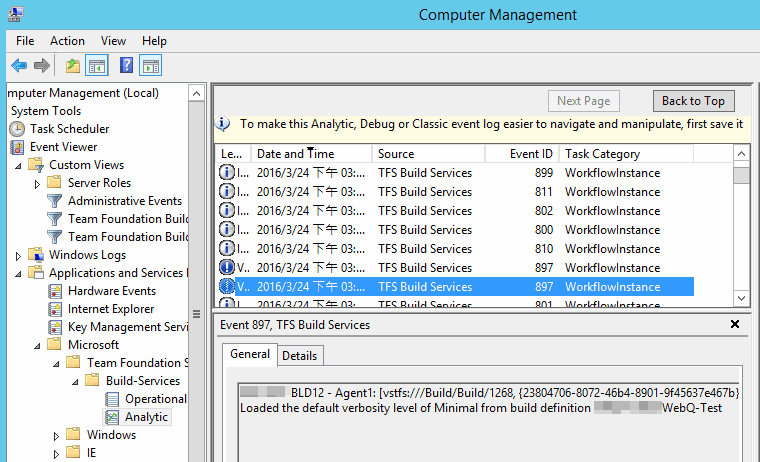The width and height of the screenshot is (760, 462).
Task: Click the Back to Top button
Action: click(x=693, y=101)
